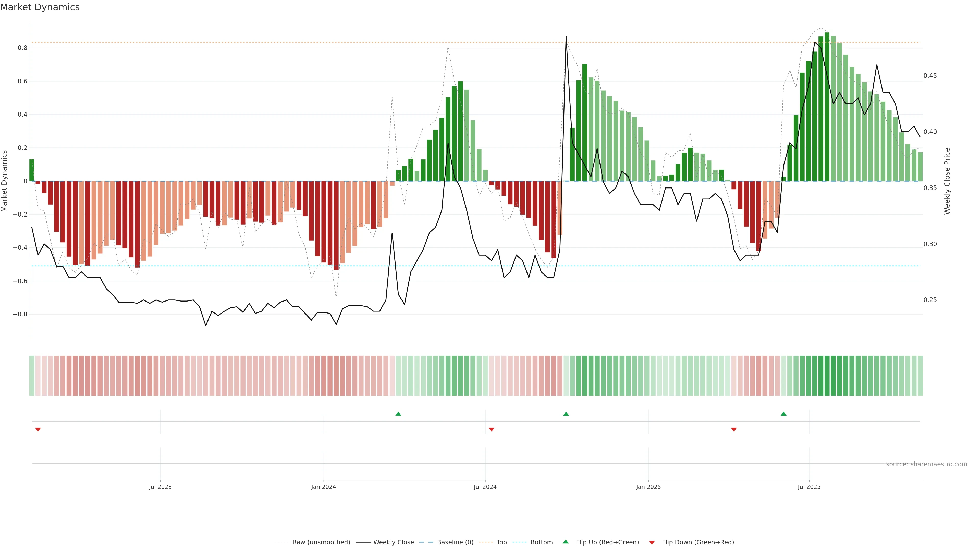
Task: Click the first red flip-down marker
Action: click(x=38, y=429)
